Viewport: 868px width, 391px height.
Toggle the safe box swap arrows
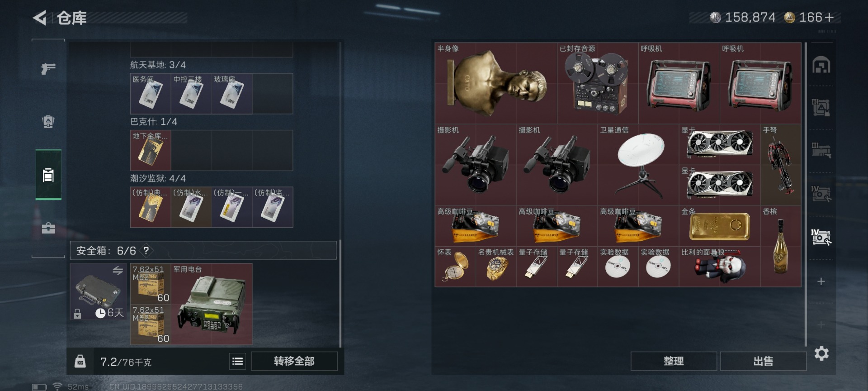coord(118,271)
